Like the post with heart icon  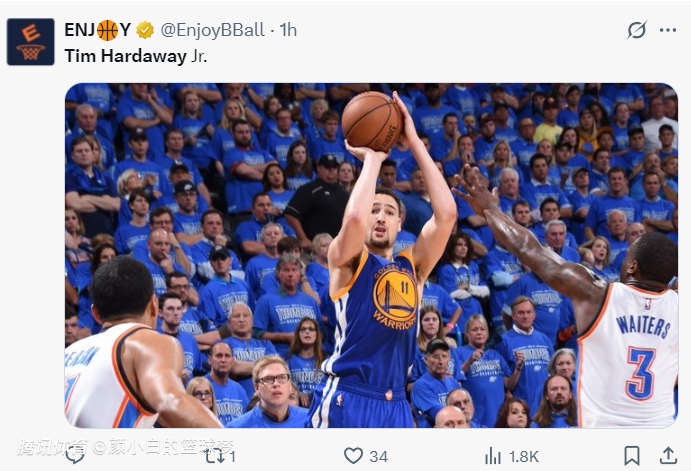click(x=353, y=456)
